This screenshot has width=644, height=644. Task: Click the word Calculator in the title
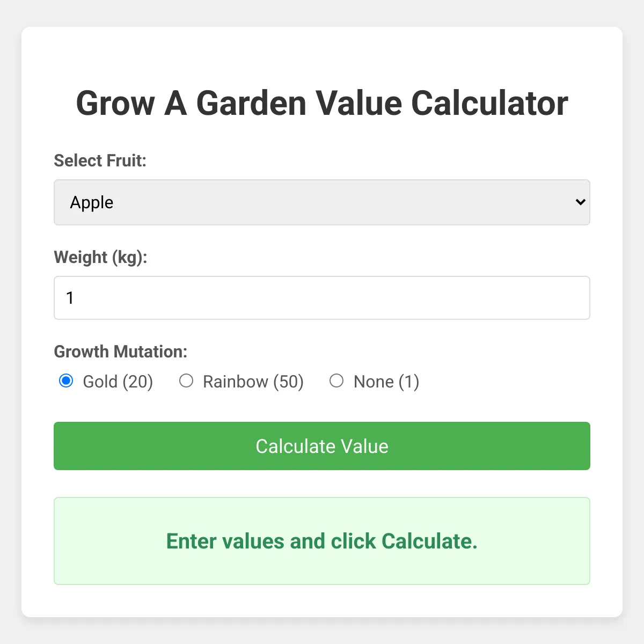pyautogui.click(x=489, y=103)
